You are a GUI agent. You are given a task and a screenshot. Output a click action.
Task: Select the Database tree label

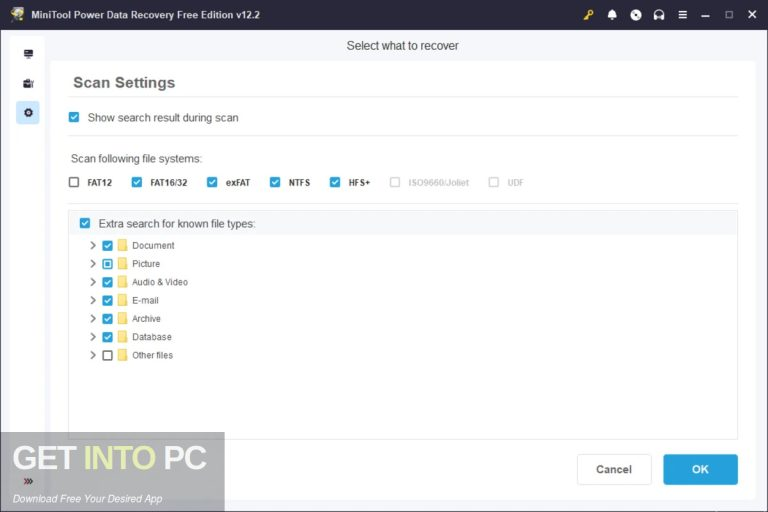click(x=152, y=337)
